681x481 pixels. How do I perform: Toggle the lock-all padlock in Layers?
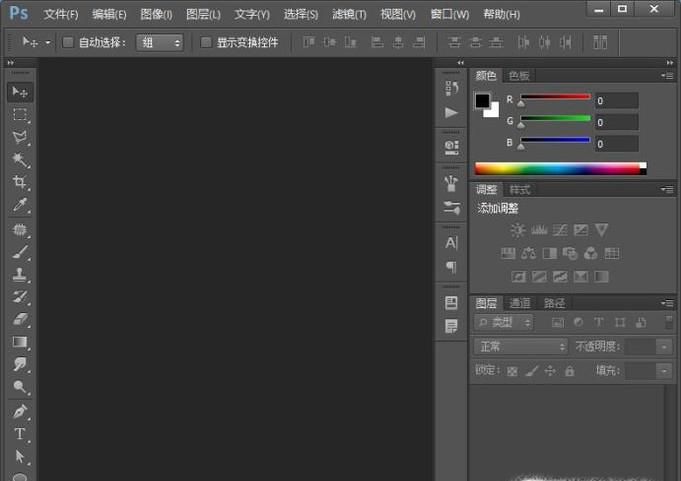(x=569, y=371)
